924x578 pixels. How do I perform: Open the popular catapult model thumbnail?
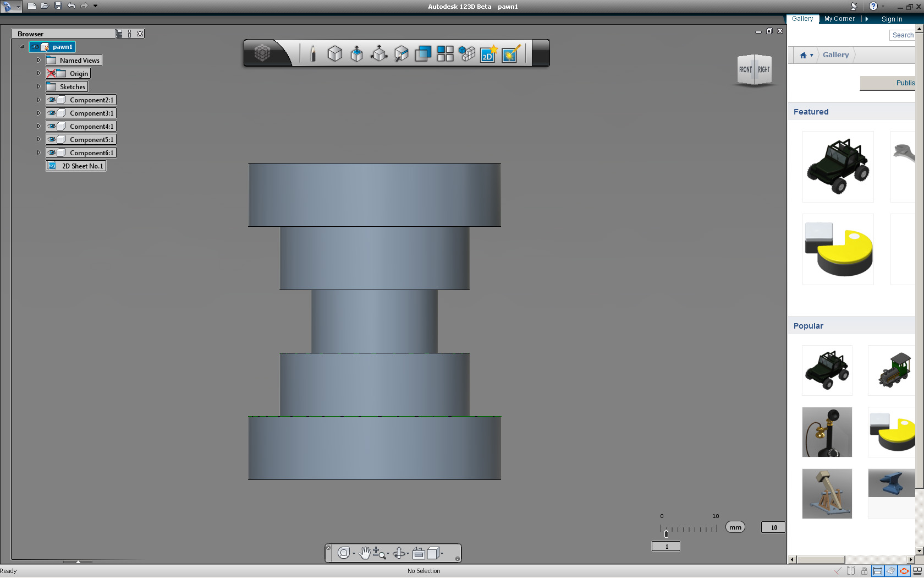(827, 494)
